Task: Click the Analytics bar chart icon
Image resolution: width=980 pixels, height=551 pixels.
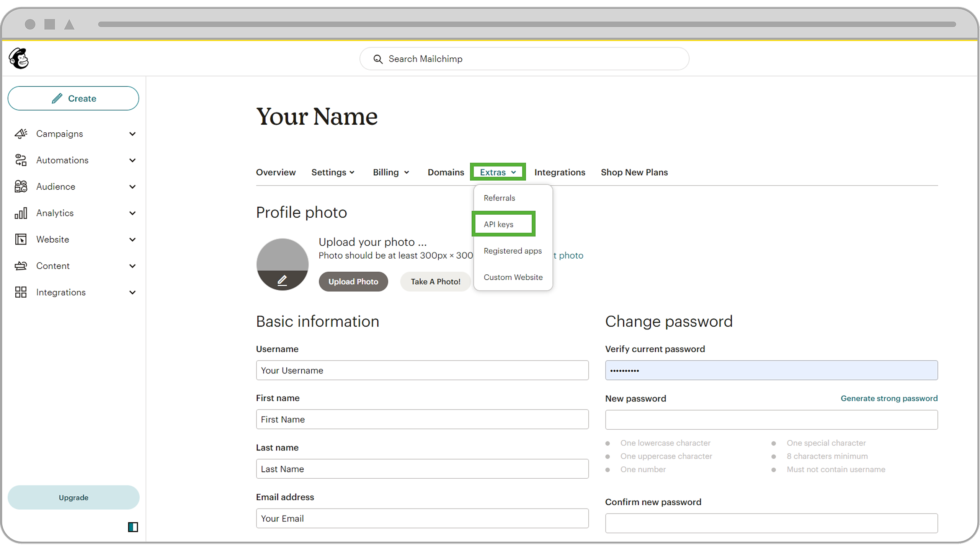Action: click(21, 213)
